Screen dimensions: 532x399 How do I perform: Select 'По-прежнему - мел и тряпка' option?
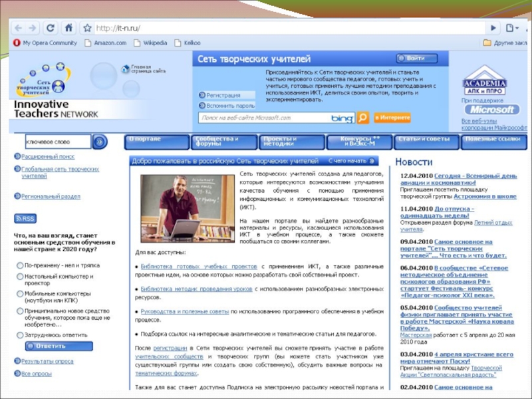pos(19,265)
